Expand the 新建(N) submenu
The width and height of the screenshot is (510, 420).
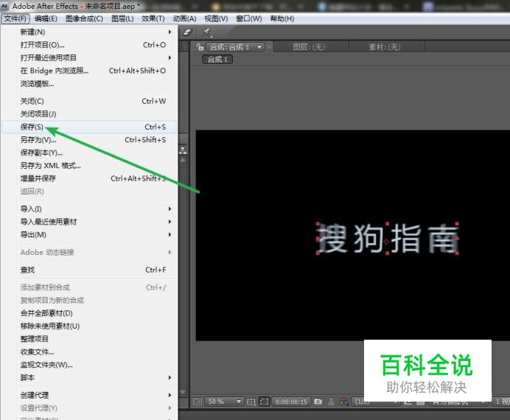(90, 32)
